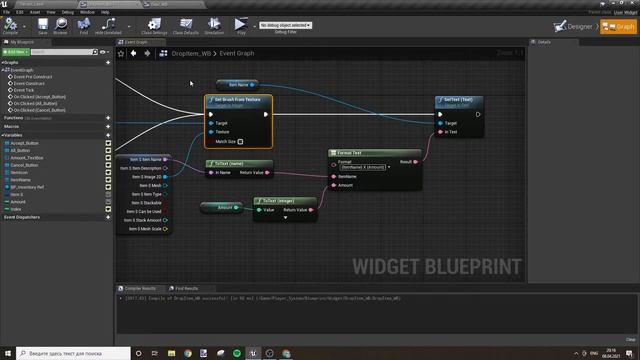Click DropItem_WB in graph breadcrumb

191,53
